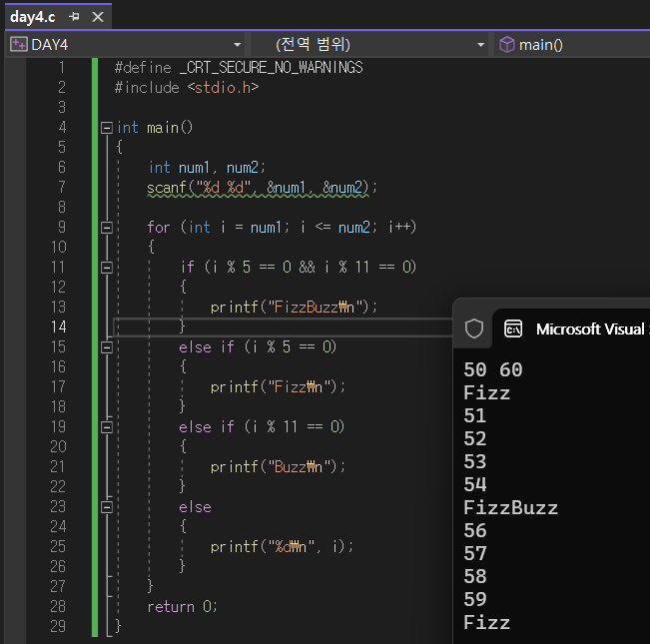Select the Microsoft Visual console tab
The width and height of the screenshot is (650, 644).
572,329
